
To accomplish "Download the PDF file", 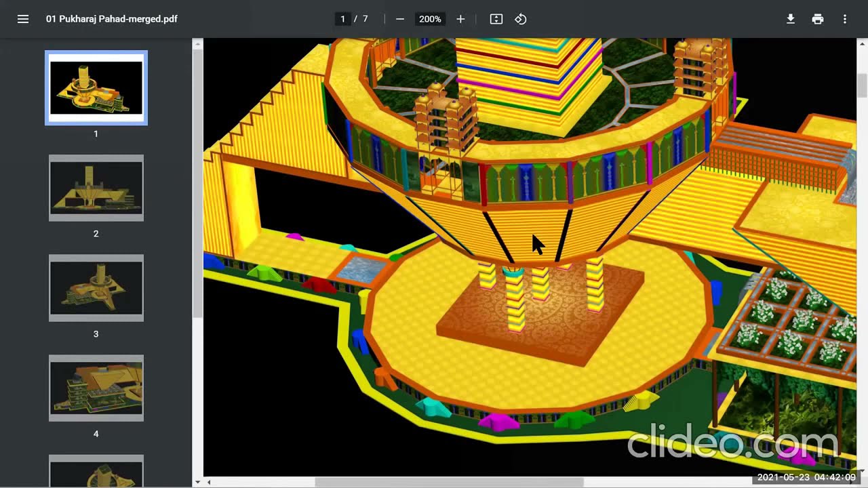I will point(791,19).
